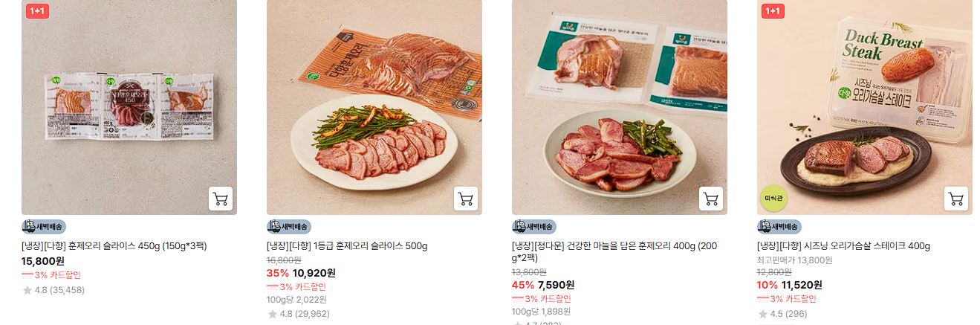
Task: Open title link 건강한 마늘을 담은 훈제오리
Action: tap(614, 252)
